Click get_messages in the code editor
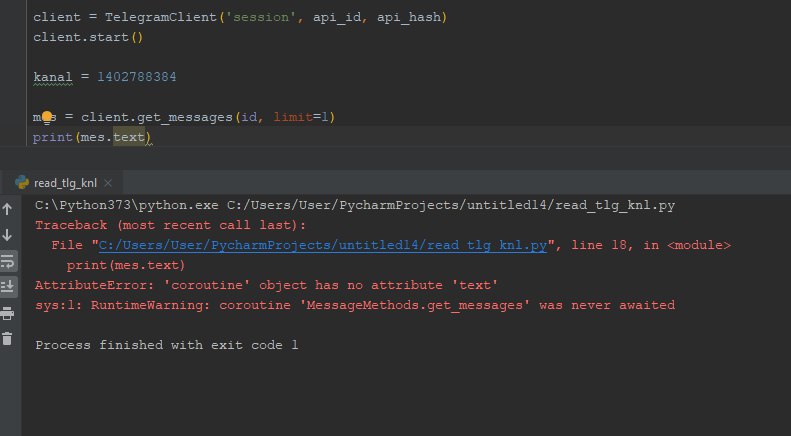 point(185,117)
